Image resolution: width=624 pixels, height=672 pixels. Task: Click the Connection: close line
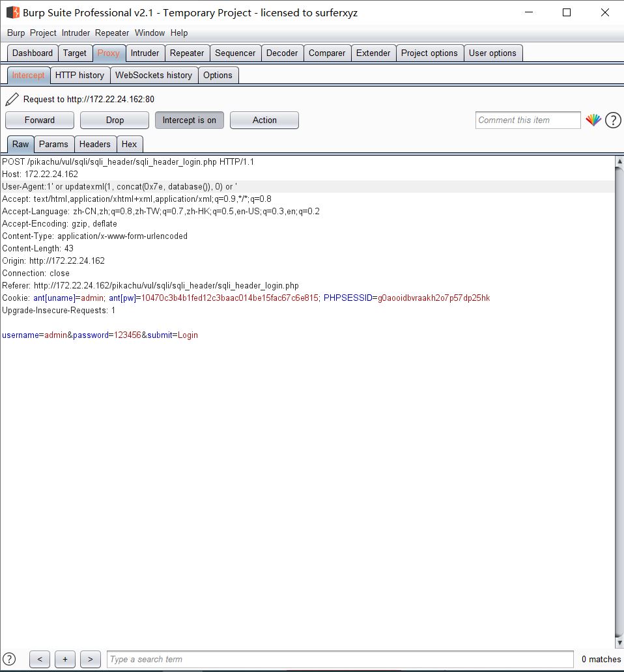36,273
